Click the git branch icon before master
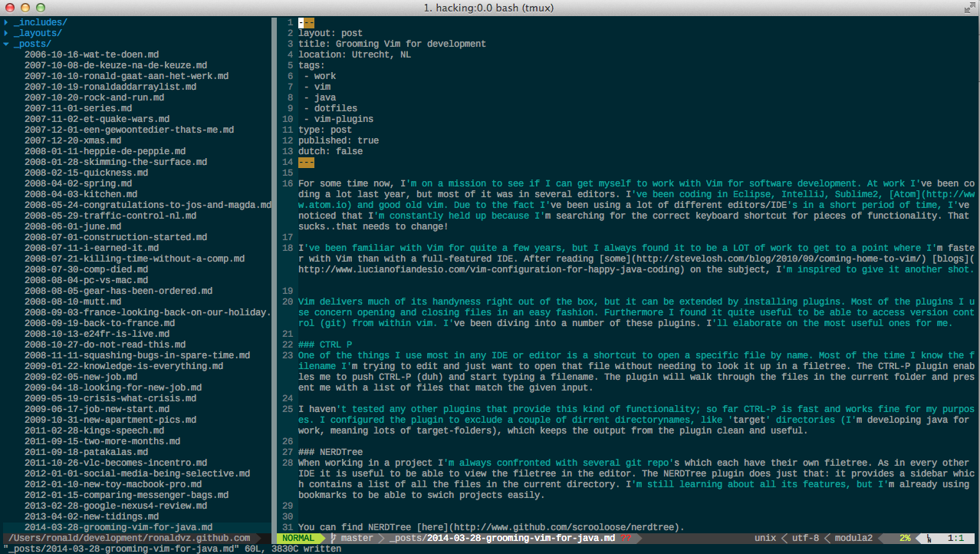The height and width of the screenshot is (554, 980). pos(334,538)
